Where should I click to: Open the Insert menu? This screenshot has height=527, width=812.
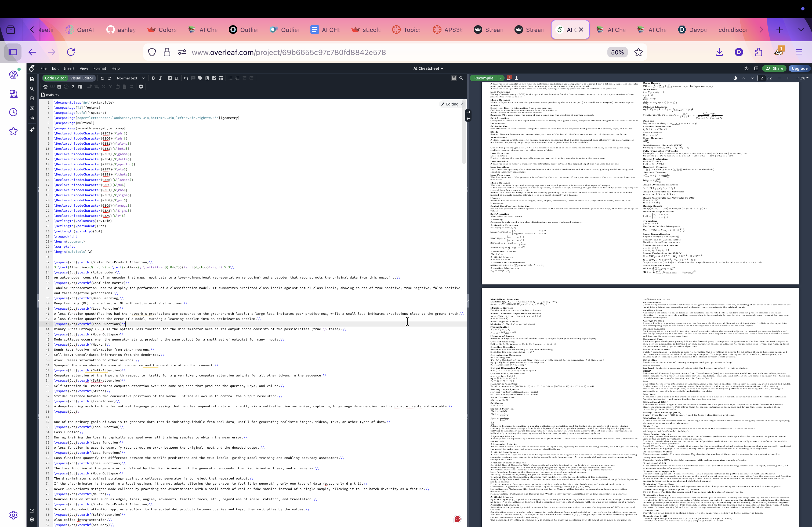(69, 68)
